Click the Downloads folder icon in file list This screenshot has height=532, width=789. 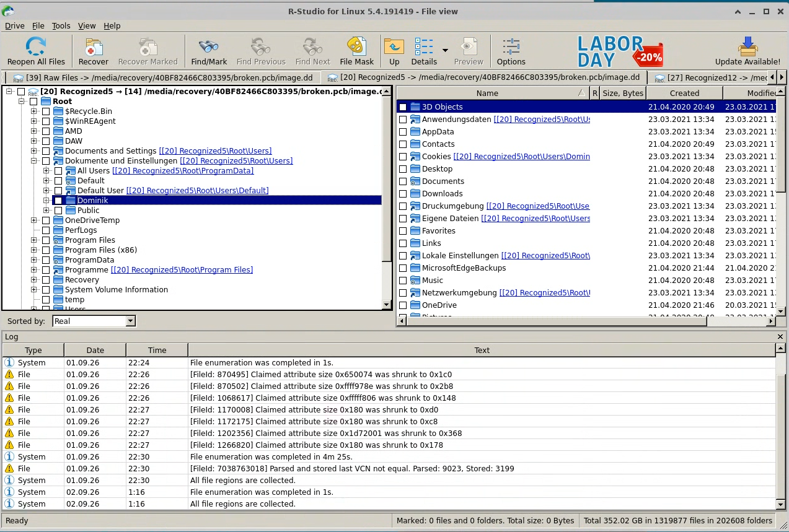coord(415,193)
